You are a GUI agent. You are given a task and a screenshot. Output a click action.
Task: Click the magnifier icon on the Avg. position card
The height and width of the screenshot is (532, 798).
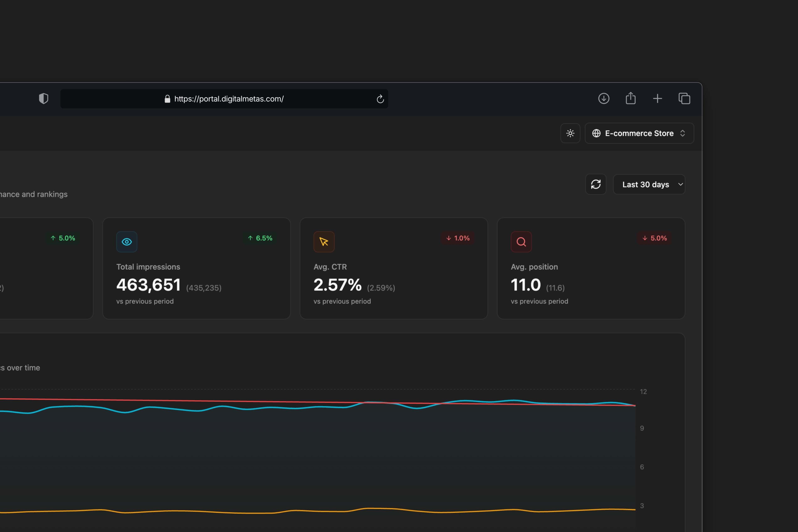click(x=521, y=241)
